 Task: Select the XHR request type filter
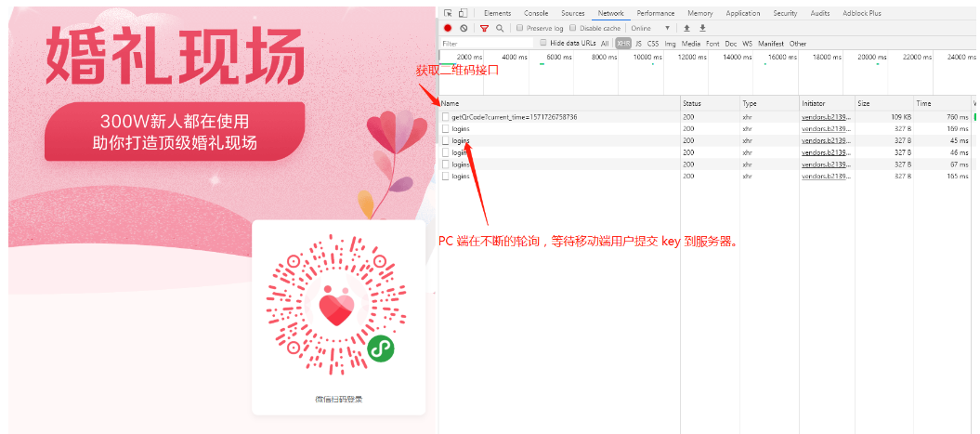click(623, 44)
